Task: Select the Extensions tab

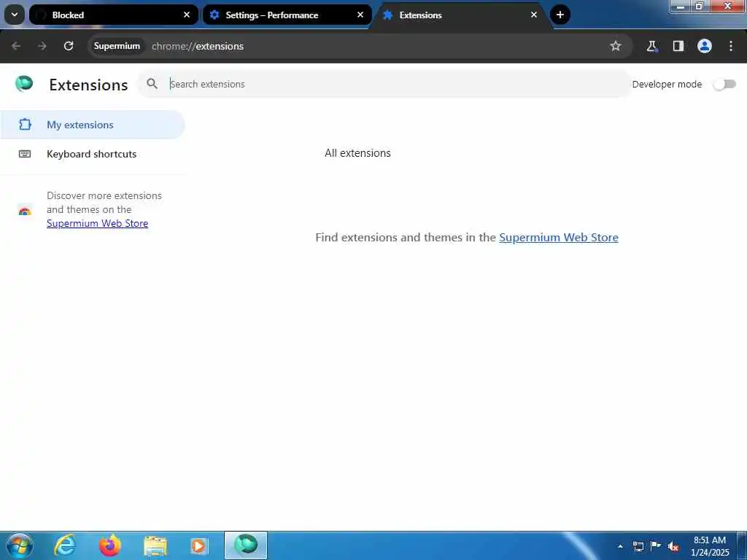Action: (x=460, y=15)
